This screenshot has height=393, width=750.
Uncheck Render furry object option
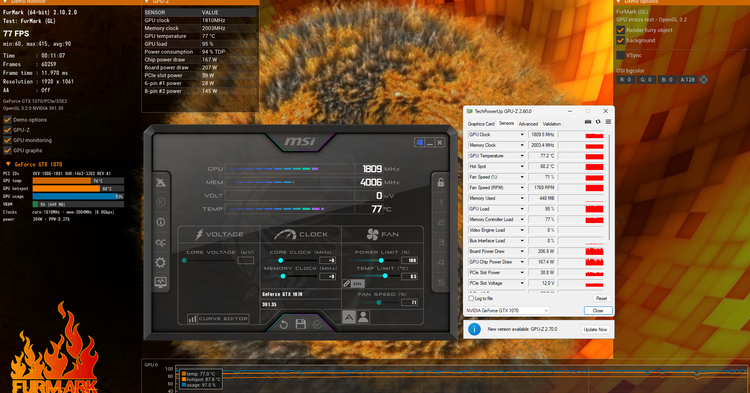[x=620, y=30]
